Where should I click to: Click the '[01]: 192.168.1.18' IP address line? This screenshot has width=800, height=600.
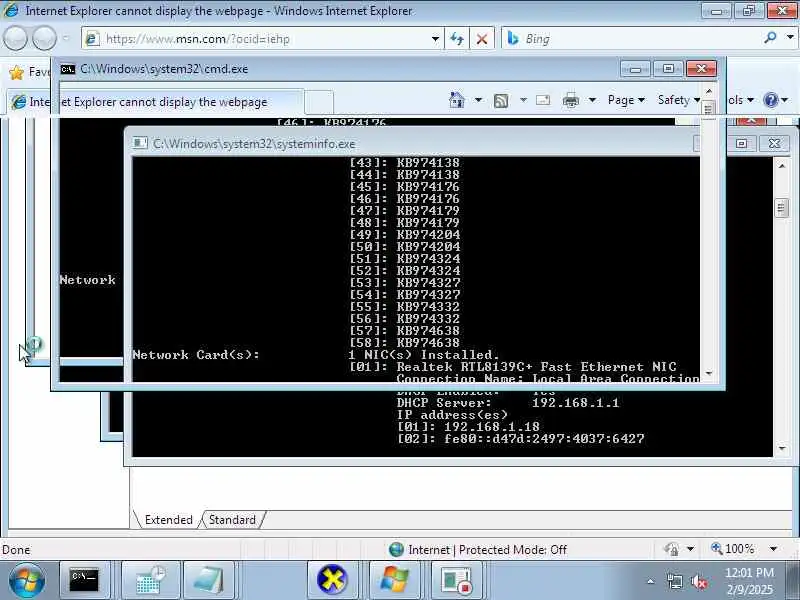coord(468,427)
